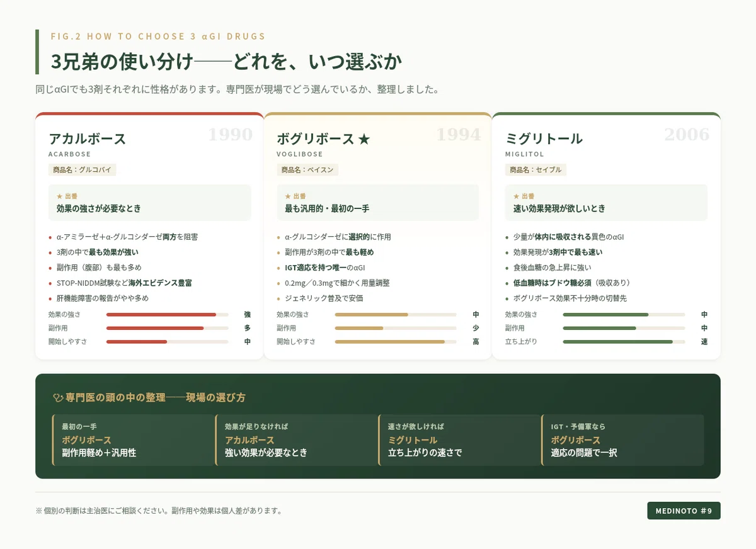This screenshot has width=756, height=549.
Task: Open the 速さが欲しければ ミグリトール tile
Action: 460,439
